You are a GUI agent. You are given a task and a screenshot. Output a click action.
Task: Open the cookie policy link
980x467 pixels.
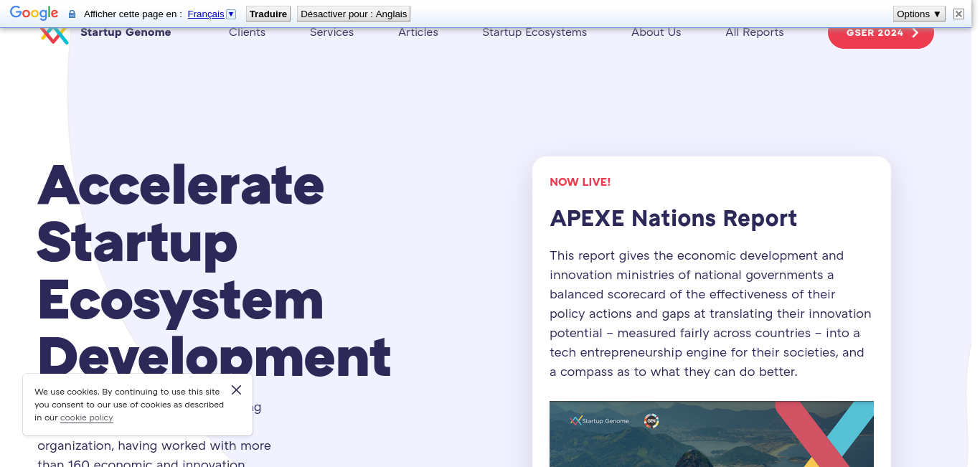click(87, 418)
